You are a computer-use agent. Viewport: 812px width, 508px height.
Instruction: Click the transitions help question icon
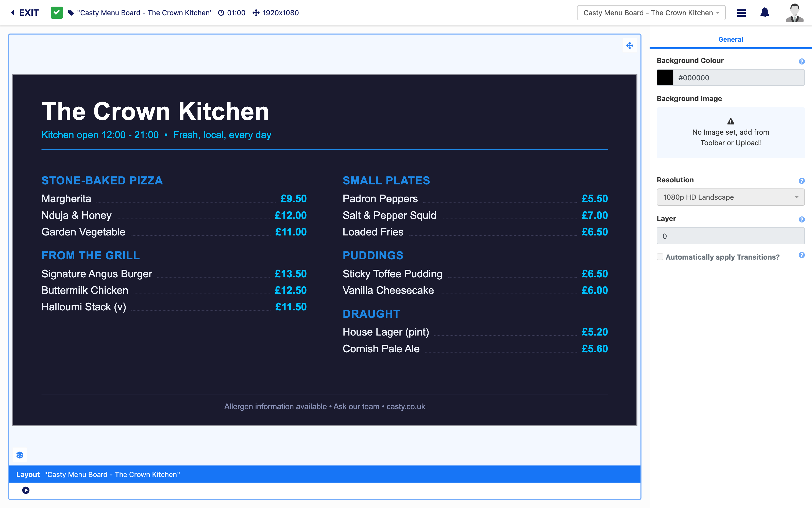802,255
